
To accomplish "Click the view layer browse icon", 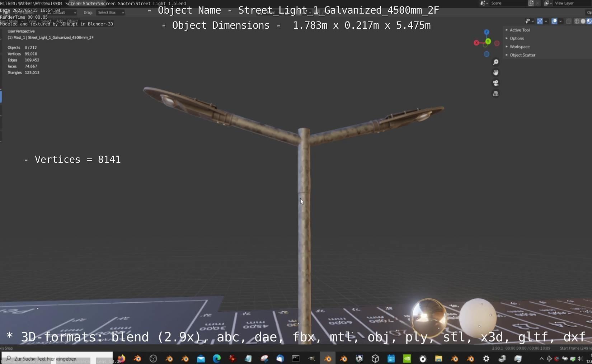I will point(548,3).
